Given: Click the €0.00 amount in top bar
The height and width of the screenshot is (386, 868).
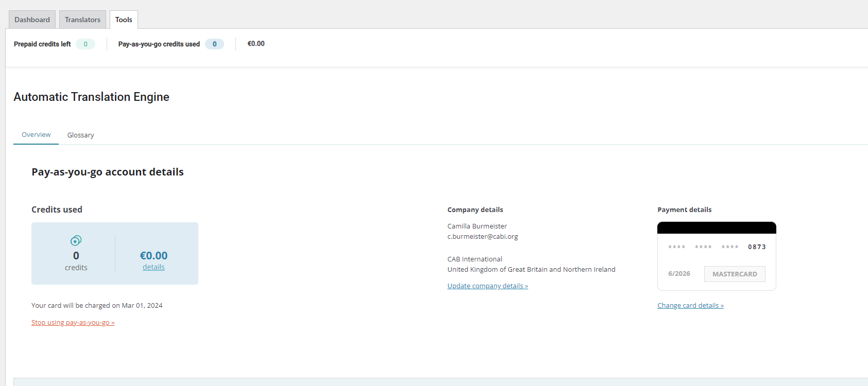Looking at the screenshot, I should pyautogui.click(x=256, y=44).
